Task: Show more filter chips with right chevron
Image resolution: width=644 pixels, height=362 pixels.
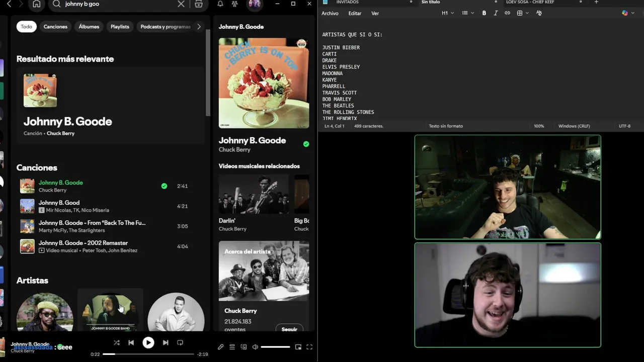Action: pos(199,27)
